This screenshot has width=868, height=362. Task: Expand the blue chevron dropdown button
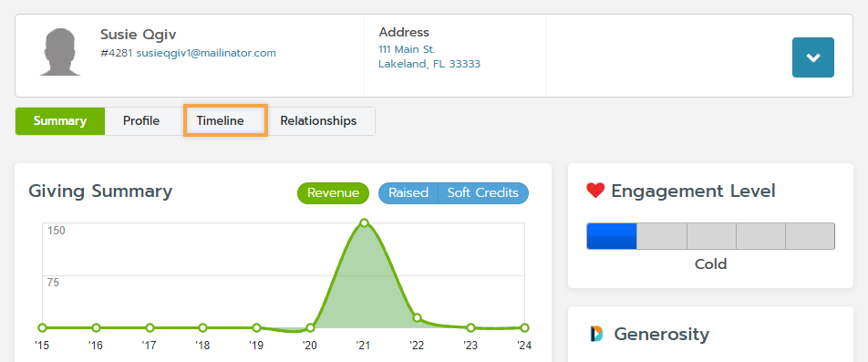(x=812, y=57)
